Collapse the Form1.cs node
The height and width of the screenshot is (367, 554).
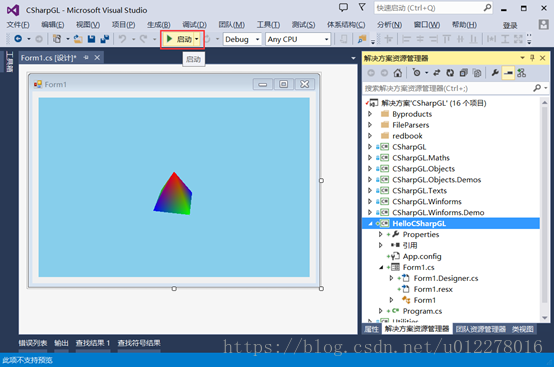click(x=381, y=267)
